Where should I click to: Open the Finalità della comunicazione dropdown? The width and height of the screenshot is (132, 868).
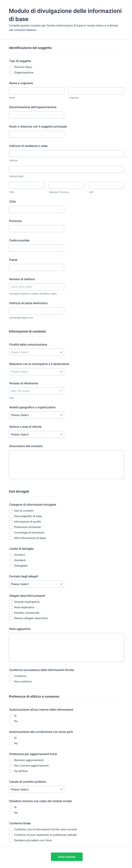pos(36,352)
